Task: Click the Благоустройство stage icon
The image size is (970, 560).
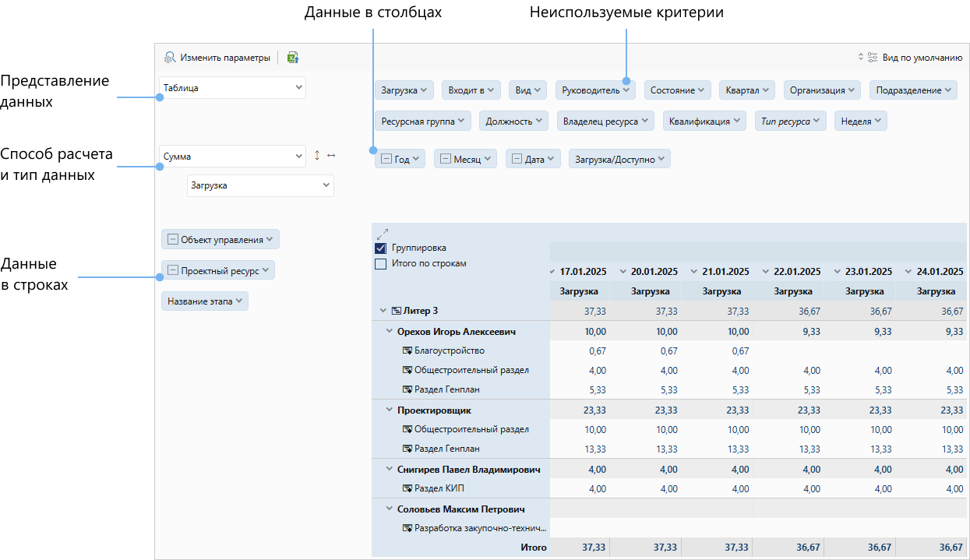Action: 407,350
